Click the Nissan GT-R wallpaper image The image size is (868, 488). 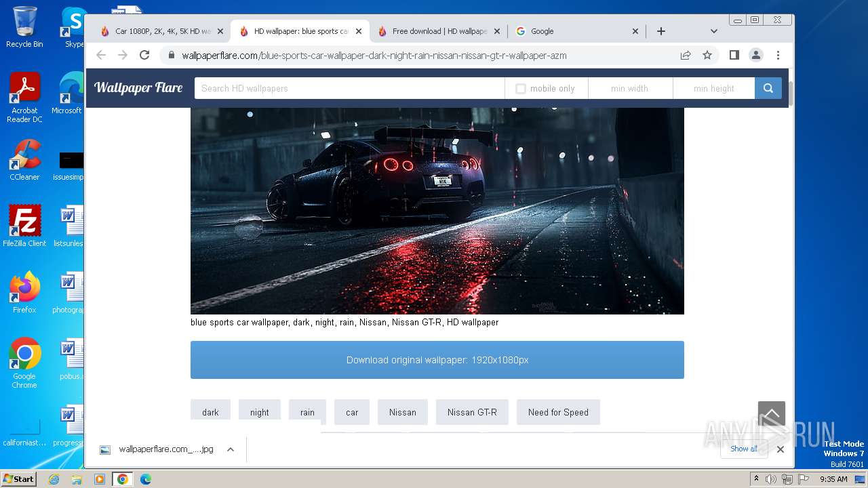(x=437, y=211)
